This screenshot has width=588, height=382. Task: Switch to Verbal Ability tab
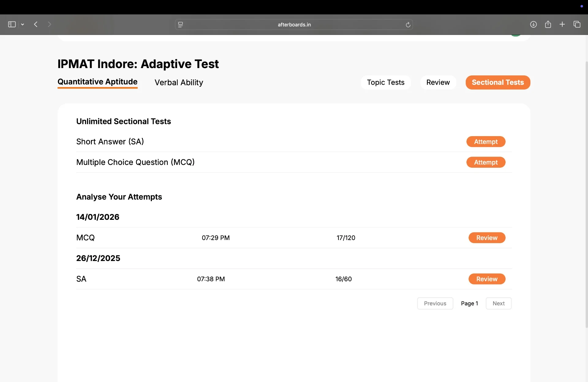point(179,82)
